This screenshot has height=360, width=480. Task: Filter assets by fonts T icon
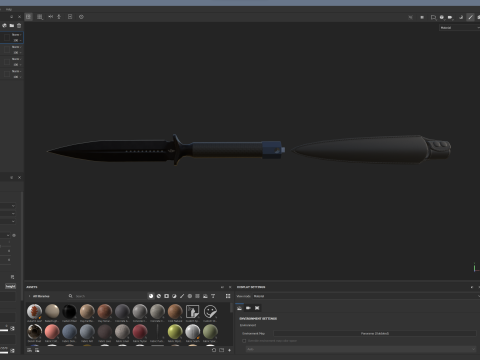[x=213, y=296]
